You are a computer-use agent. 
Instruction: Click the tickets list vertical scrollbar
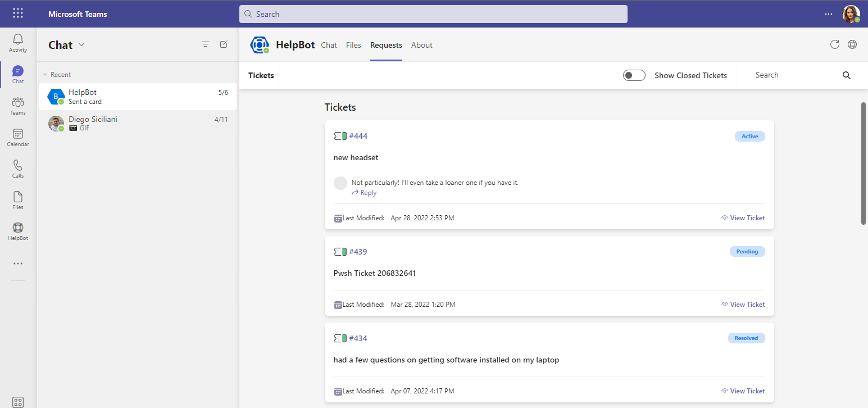point(864,164)
